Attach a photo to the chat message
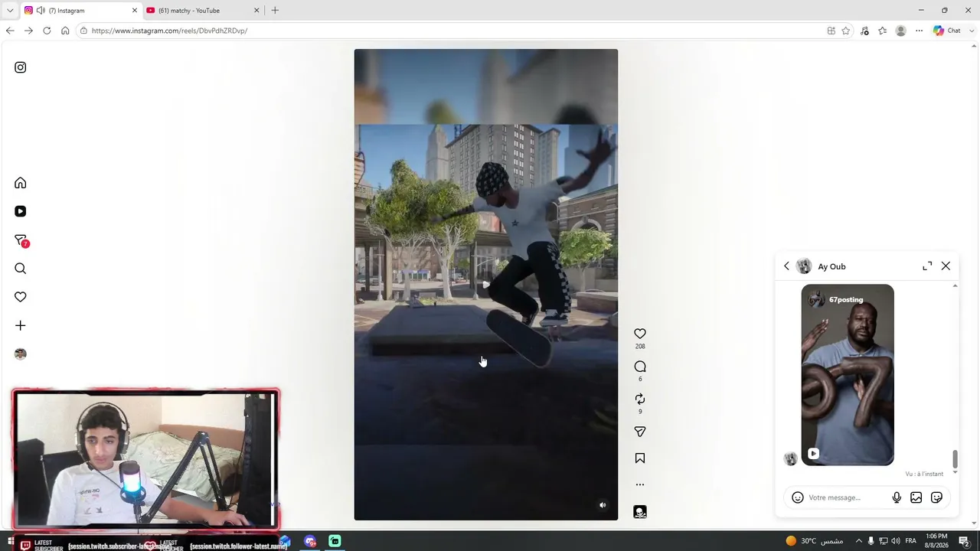This screenshot has height=551, width=980. (x=916, y=497)
